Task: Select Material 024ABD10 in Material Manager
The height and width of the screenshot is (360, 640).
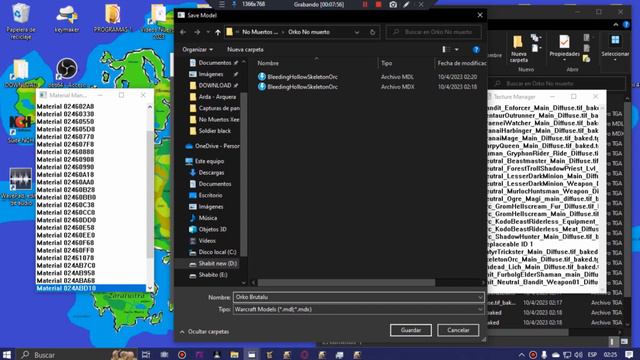Action: [x=91, y=289]
